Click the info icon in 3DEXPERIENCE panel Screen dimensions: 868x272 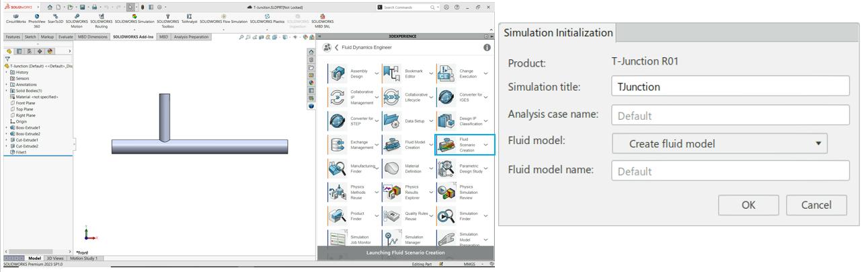(x=487, y=48)
